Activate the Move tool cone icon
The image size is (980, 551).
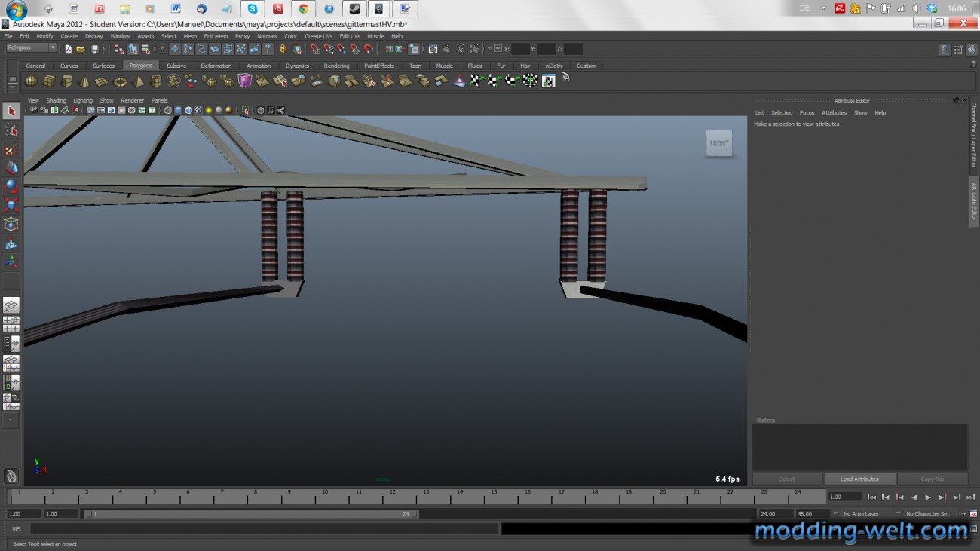click(x=11, y=167)
